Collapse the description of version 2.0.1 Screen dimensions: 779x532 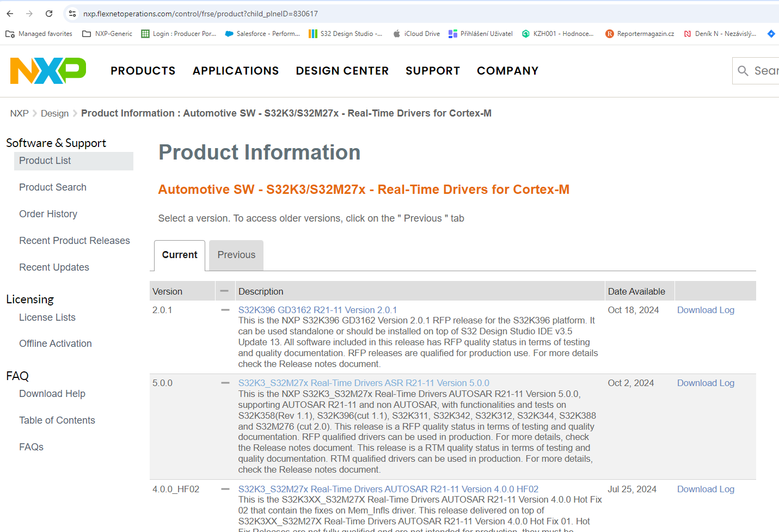(x=225, y=310)
